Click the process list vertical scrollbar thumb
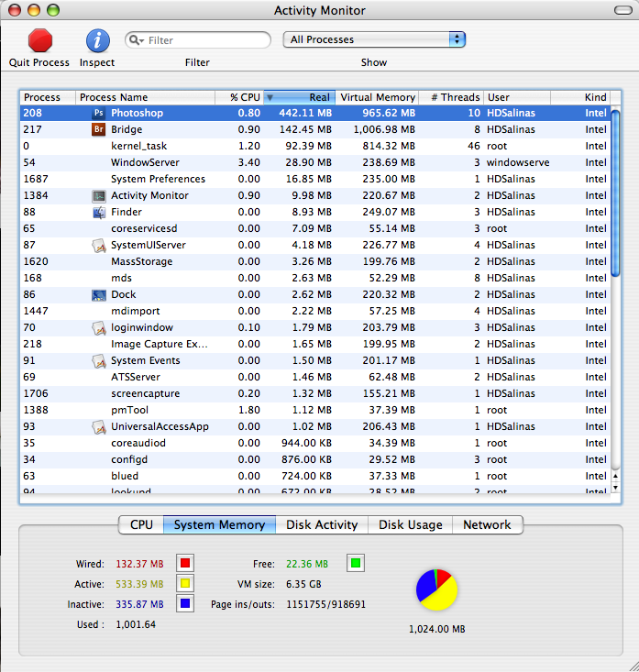 point(615,193)
